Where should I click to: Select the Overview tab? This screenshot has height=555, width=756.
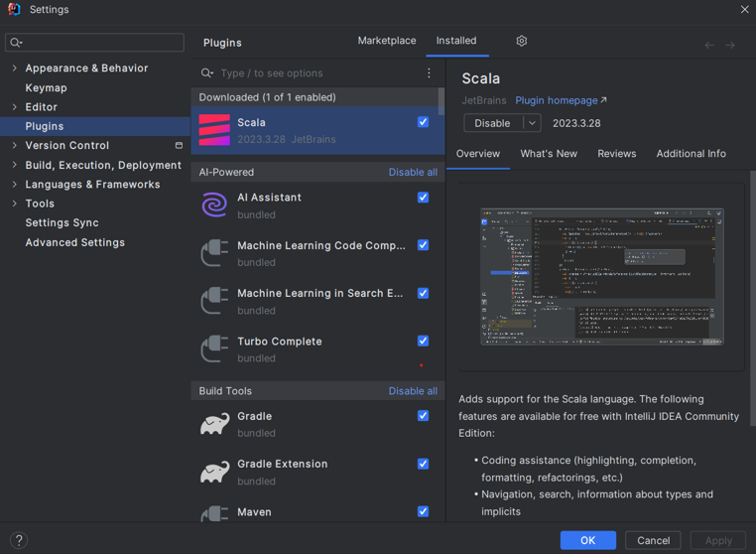pos(478,154)
